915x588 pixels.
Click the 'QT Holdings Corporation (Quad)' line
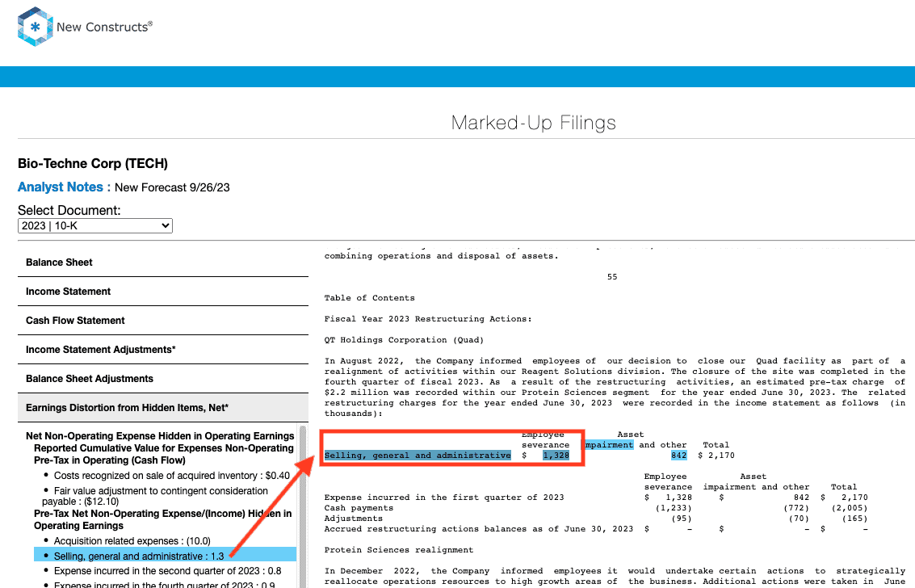404,340
